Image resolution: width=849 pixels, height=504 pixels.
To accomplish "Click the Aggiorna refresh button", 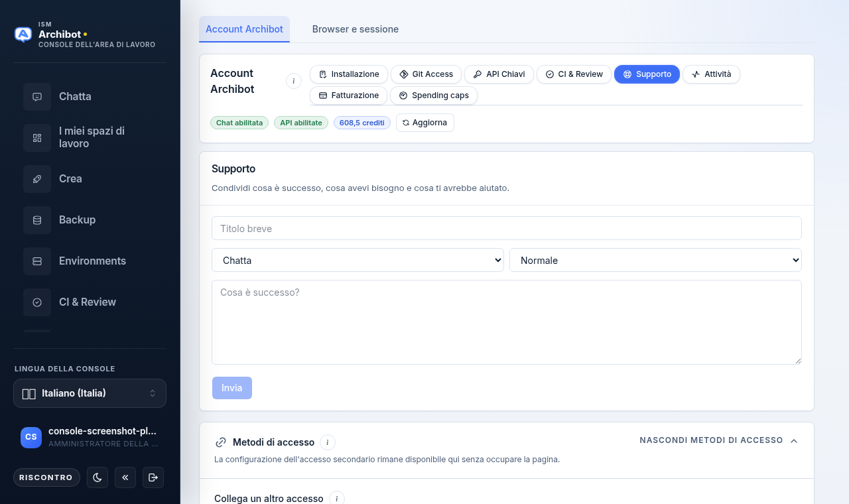I will (x=425, y=123).
